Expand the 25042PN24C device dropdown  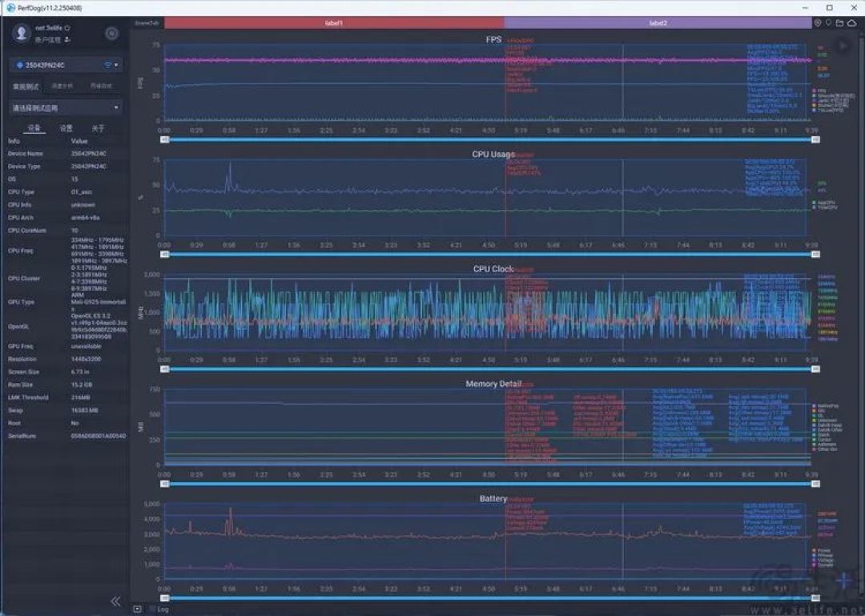65,65
